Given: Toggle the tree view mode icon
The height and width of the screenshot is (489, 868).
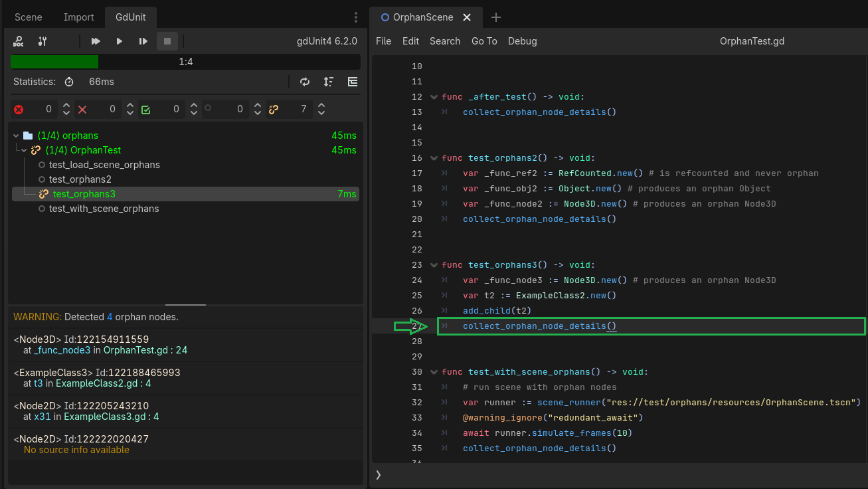Looking at the screenshot, I should [353, 82].
